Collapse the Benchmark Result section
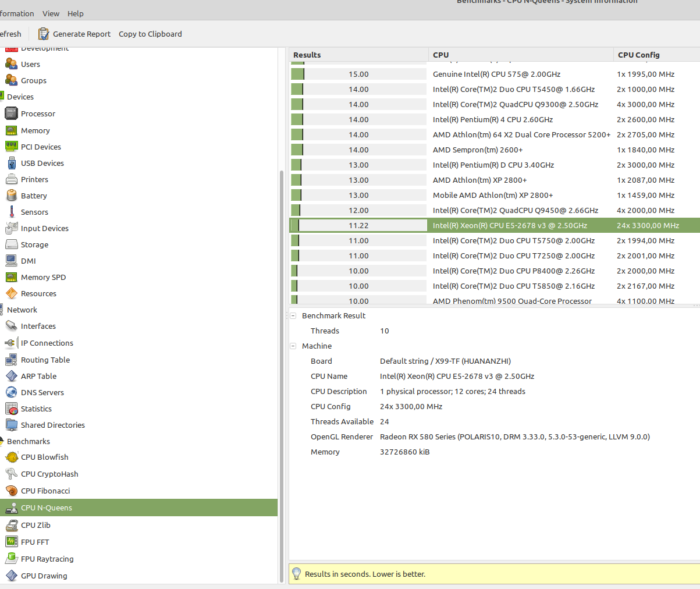 pyautogui.click(x=293, y=315)
